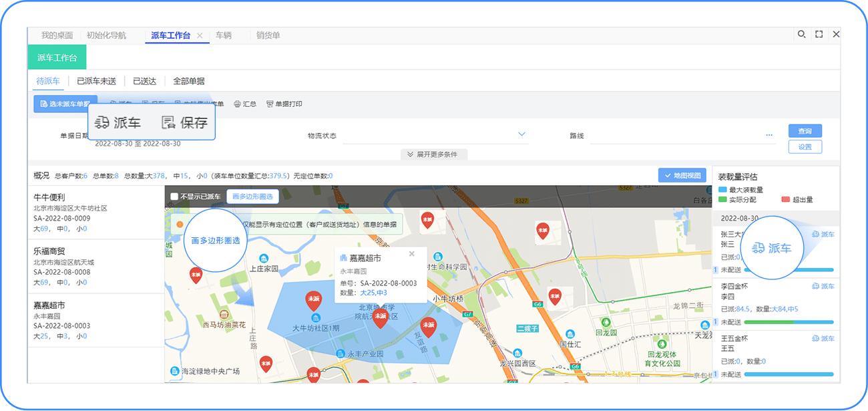Viewport: 868px width, 411px height.
Task: Switch to the 已送达 tab
Action: pos(144,80)
